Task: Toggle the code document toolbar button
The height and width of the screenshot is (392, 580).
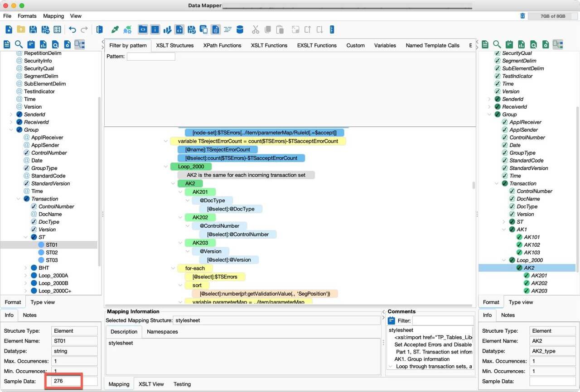Action: 179,29
